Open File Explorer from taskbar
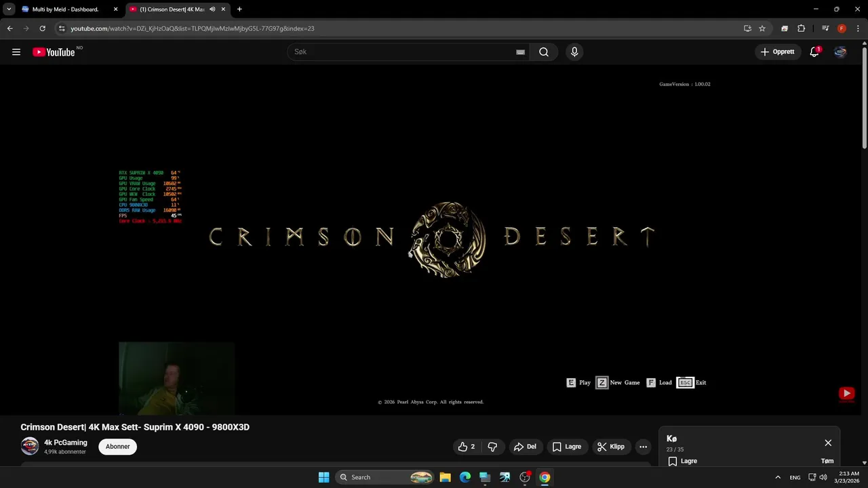Viewport: 868px width, 488px height. 445,477
